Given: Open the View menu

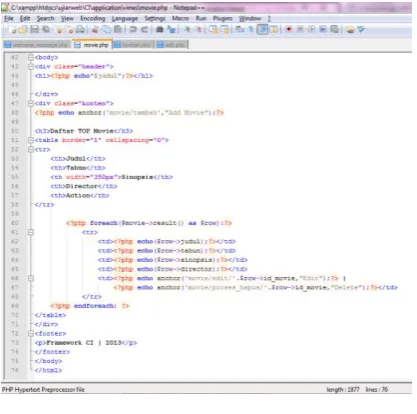Looking at the screenshot, I should tap(67, 19).
